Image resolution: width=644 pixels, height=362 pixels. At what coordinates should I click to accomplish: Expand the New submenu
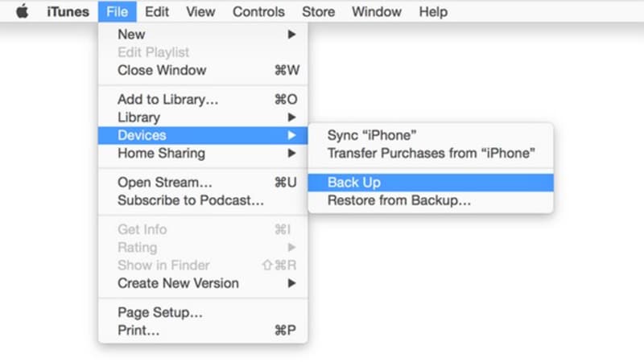click(x=203, y=35)
